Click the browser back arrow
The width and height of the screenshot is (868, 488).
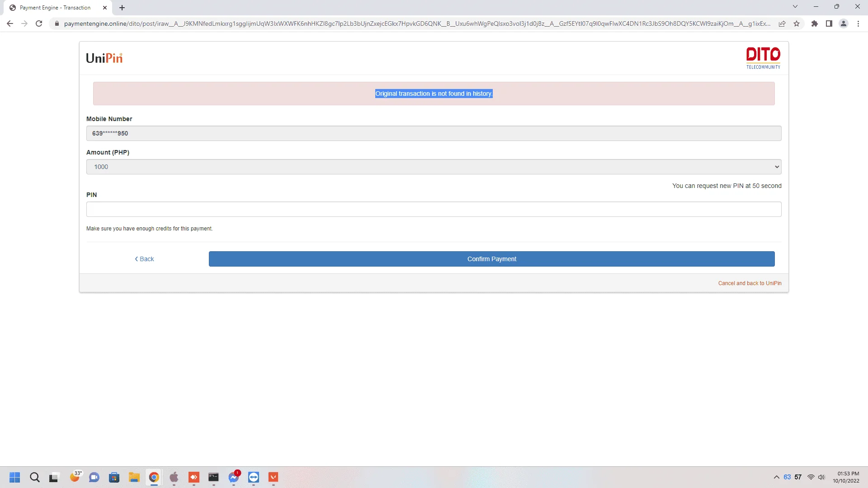click(10, 23)
